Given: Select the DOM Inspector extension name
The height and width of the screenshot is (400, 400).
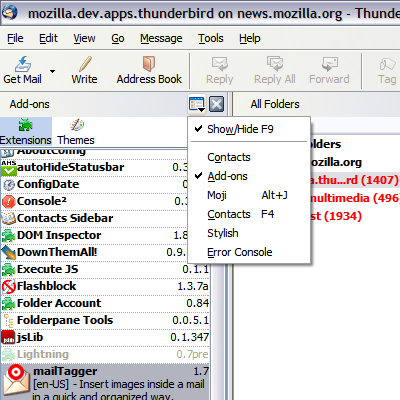Looking at the screenshot, I should tap(59, 235).
